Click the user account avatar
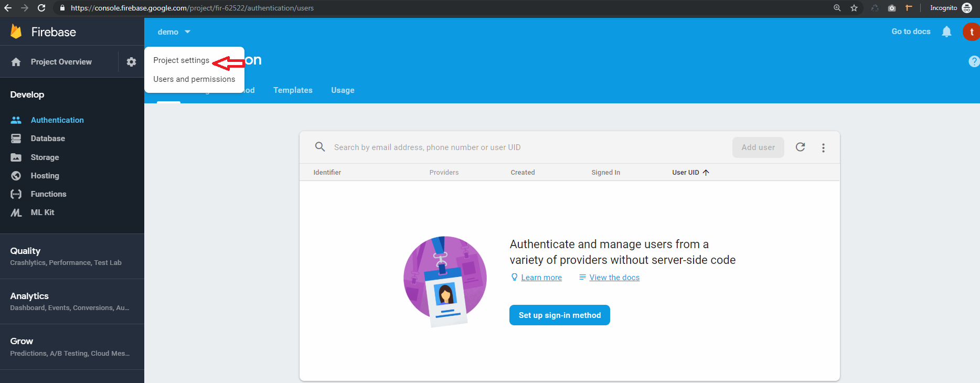Viewport: 980px width, 383px height. (971, 32)
